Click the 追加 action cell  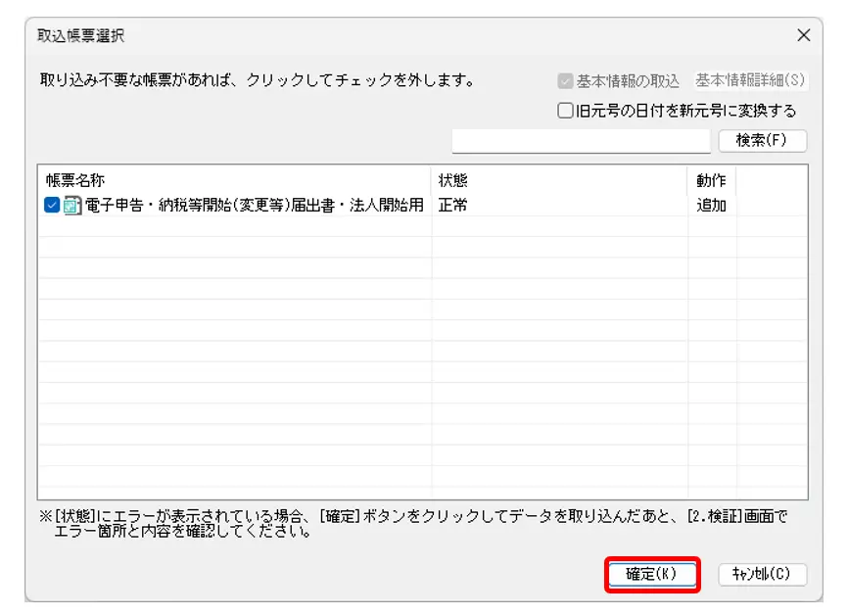[x=711, y=206]
